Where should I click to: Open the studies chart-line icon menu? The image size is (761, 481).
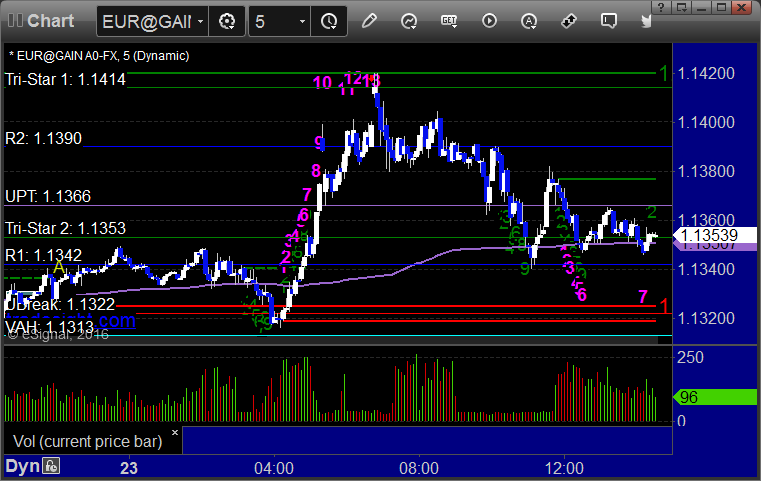pyautogui.click(x=409, y=21)
